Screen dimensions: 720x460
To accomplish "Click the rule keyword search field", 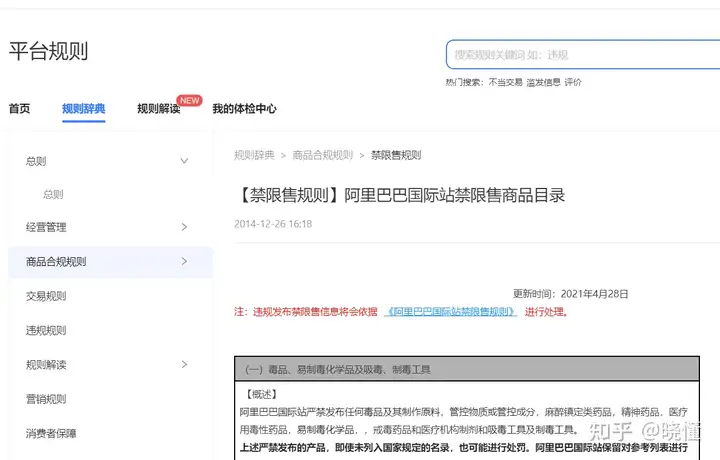I will [x=583, y=55].
